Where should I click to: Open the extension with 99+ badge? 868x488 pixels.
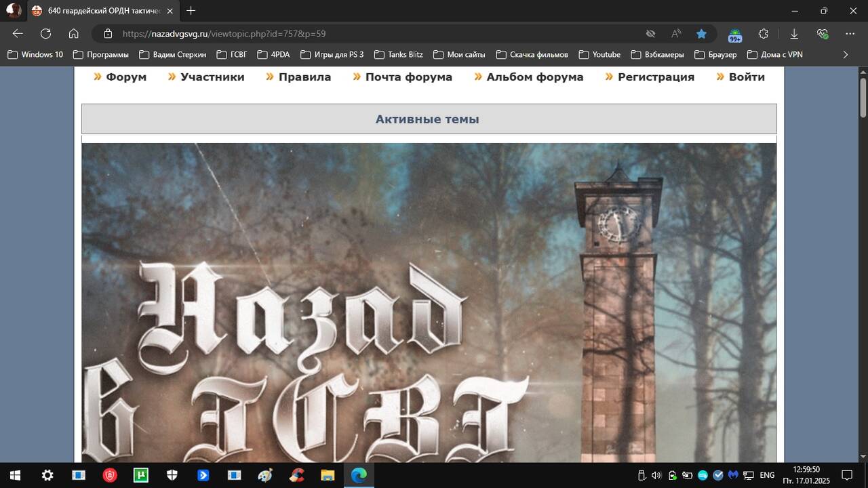coord(735,35)
